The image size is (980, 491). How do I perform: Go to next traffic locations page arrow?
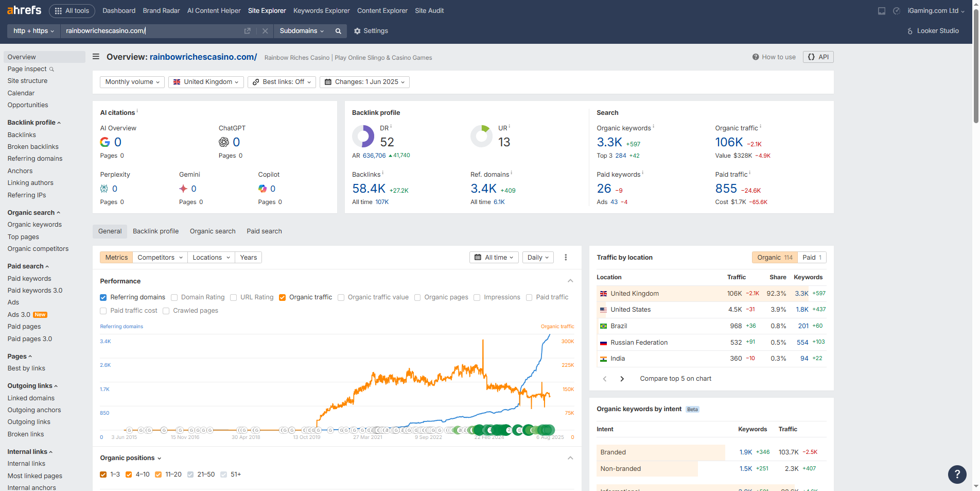coord(622,379)
